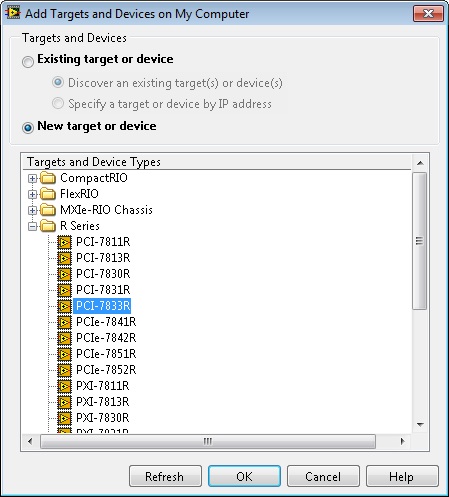Click the FPGA icon next to PXI-7813R

pyautogui.click(x=64, y=402)
